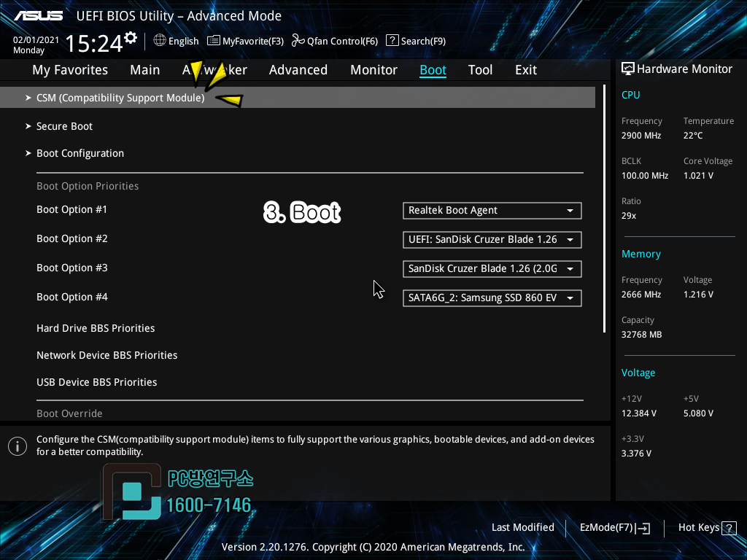The image size is (747, 560).
Task: Open Search(F9) question mark icon
Action: coord(392,41)
